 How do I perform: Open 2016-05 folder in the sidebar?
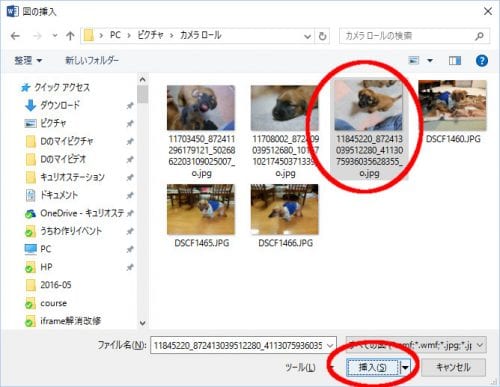[x=56, y=285]
